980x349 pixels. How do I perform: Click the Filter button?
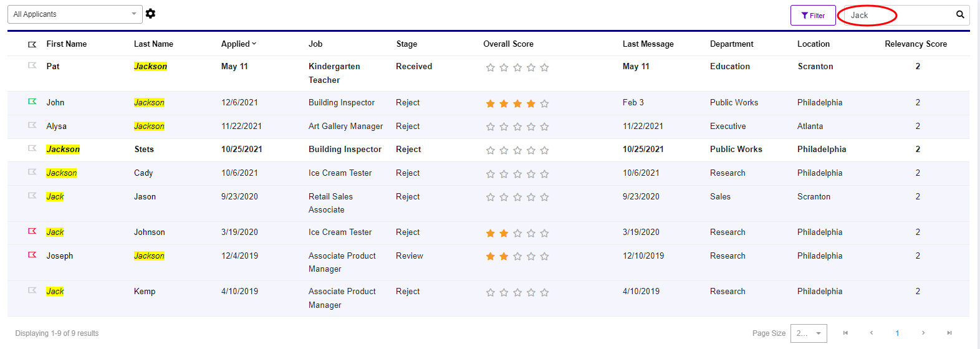(x=813, y=16)
